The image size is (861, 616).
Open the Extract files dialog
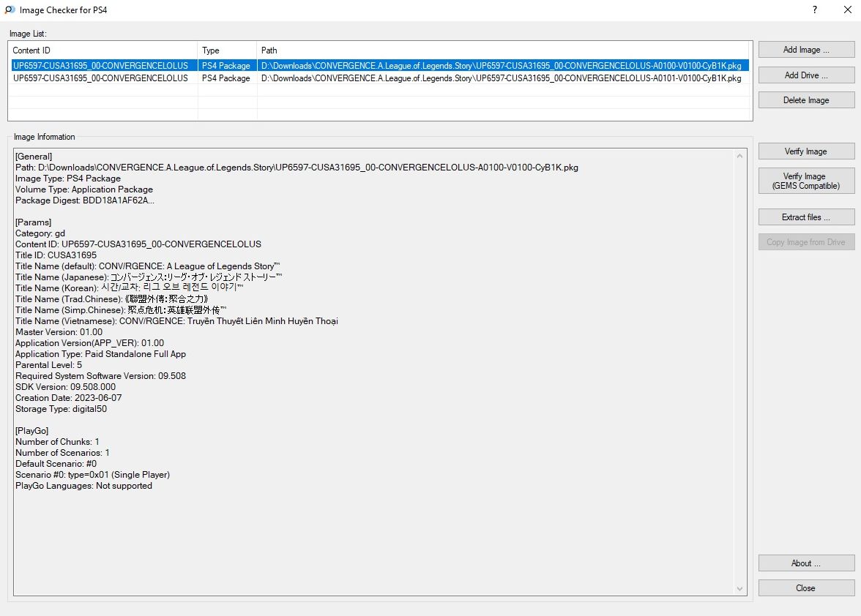point(806,217)
